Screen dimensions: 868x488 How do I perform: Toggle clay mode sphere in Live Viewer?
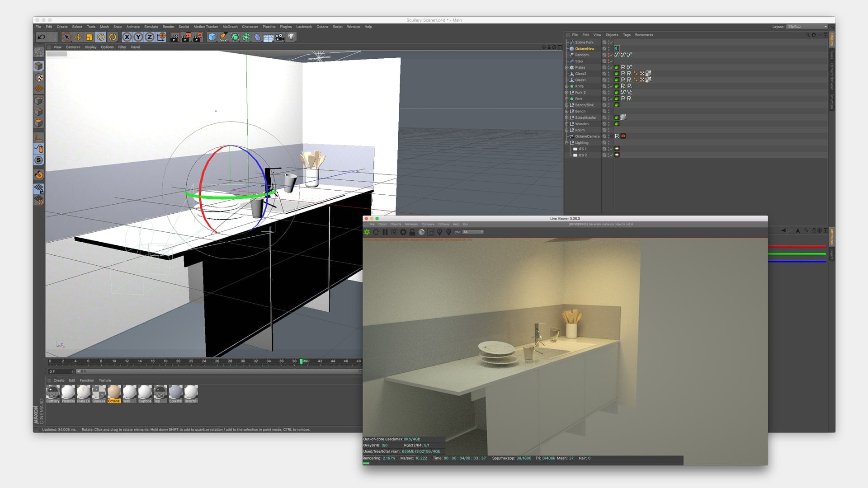click(421, 232)
